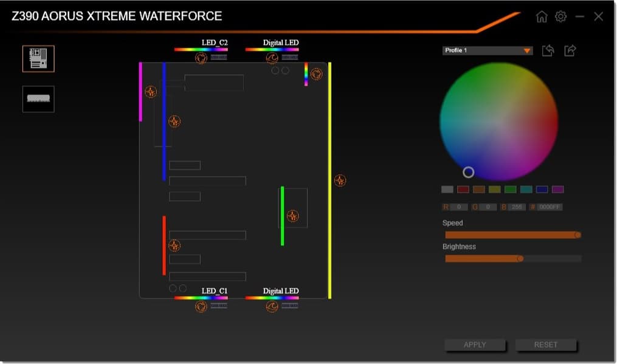Pick a color on the color wheel
This screenshot has width=617, height=364.
coord(498,121)
